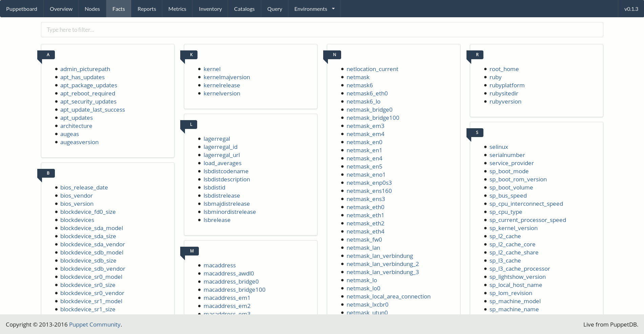Image resolution: width=644 pixels, height=334 pixels.
Task: View the bios_vendor fact
Action: (76, 196)
